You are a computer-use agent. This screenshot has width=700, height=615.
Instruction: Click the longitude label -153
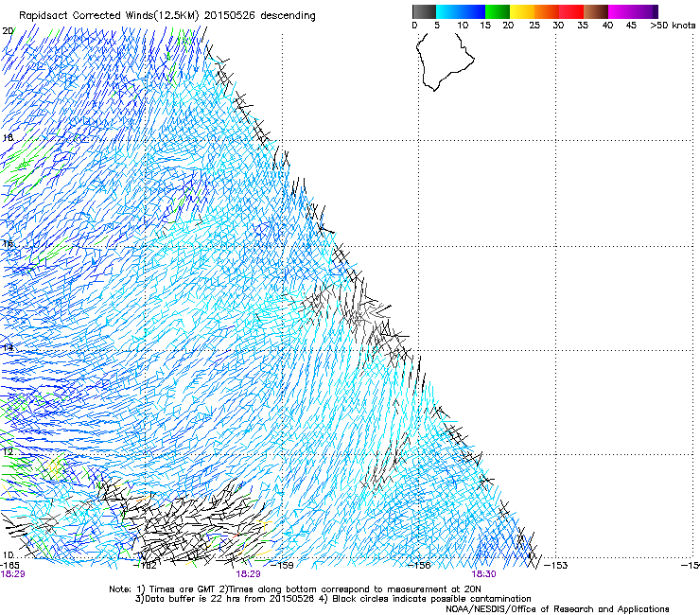556,566
